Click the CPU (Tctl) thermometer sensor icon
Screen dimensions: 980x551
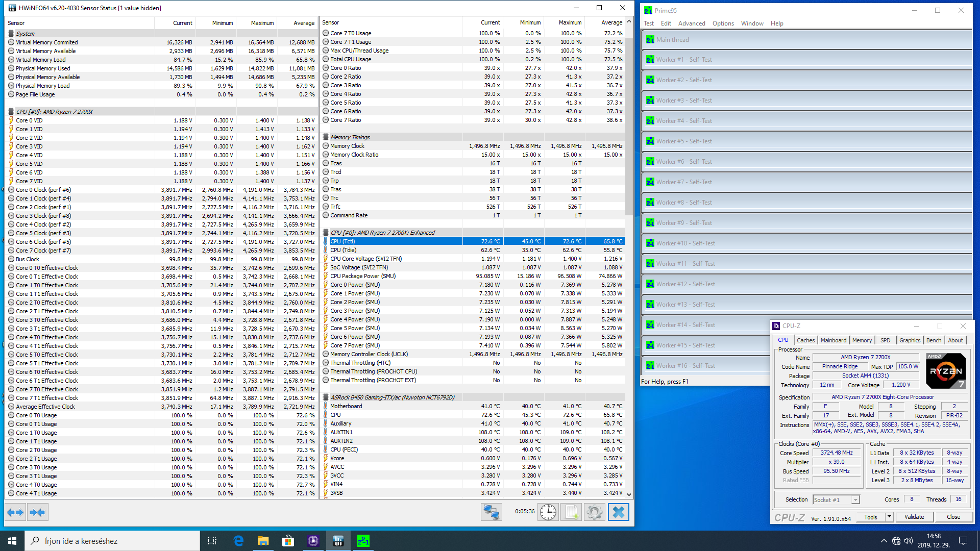tap(326, 241)
